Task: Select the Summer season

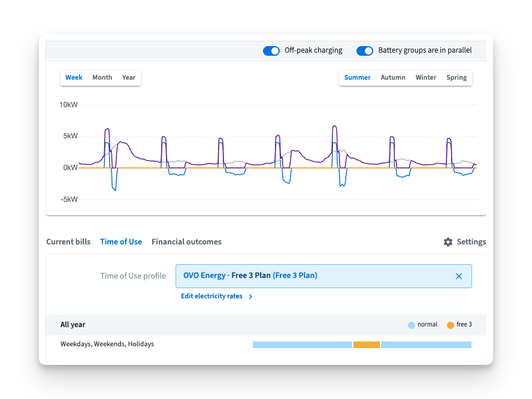Action: (x=357, y=78)
